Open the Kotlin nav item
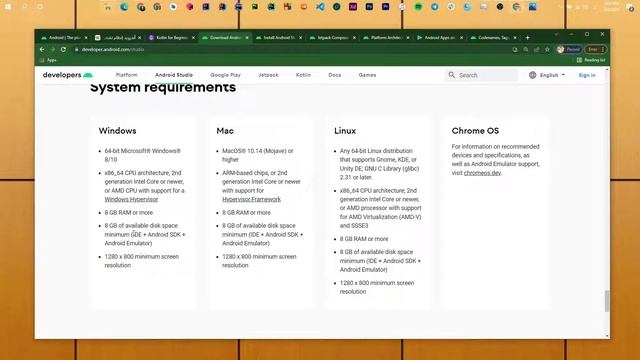This screenshot has height=360, width=640. point(303,75)
